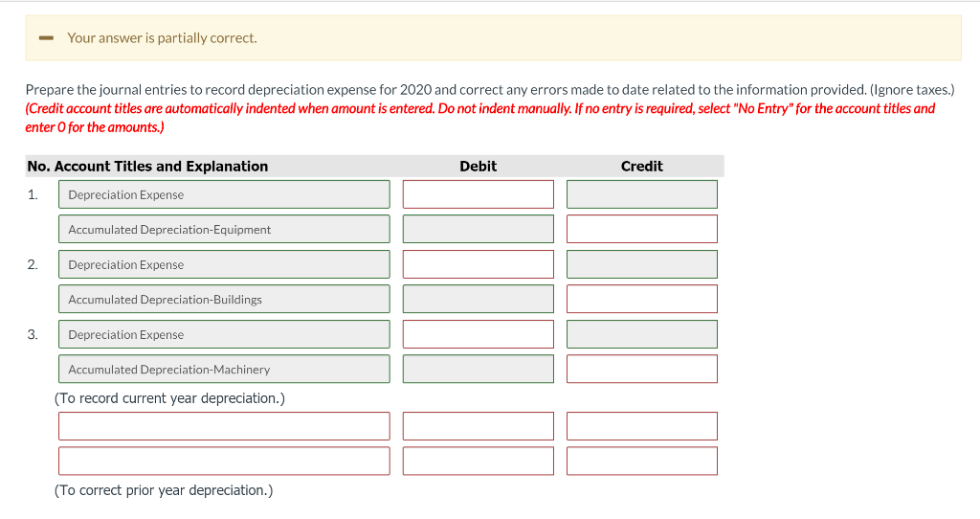Click debit field beside Accumulated Depreciation-Buildings
Screen dimensions: 980x519
(x=479, y=299)
